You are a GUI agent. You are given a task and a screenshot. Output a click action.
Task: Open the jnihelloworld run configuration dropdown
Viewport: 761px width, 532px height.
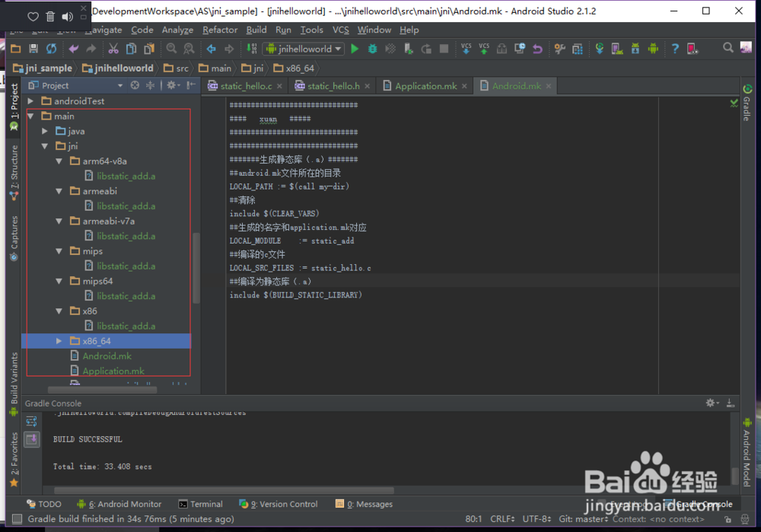tap(304, 49)
